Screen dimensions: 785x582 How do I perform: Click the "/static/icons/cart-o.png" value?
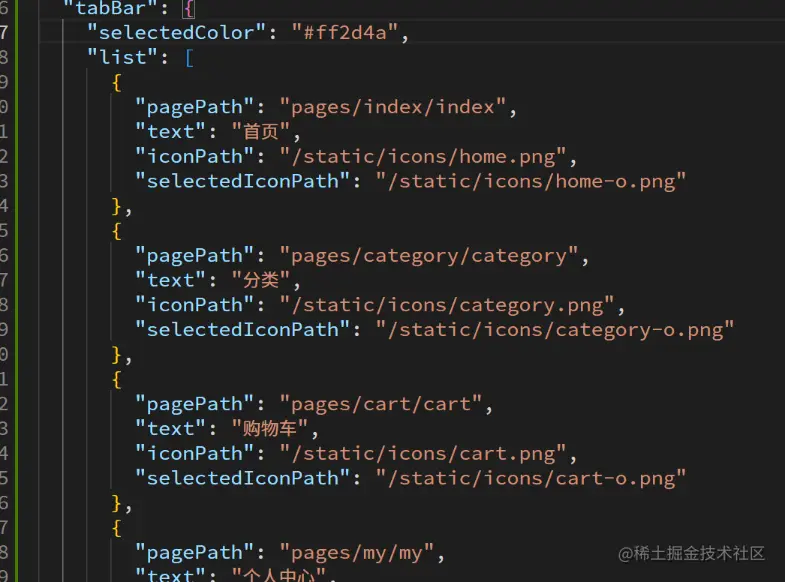click(x=531, y=478)
